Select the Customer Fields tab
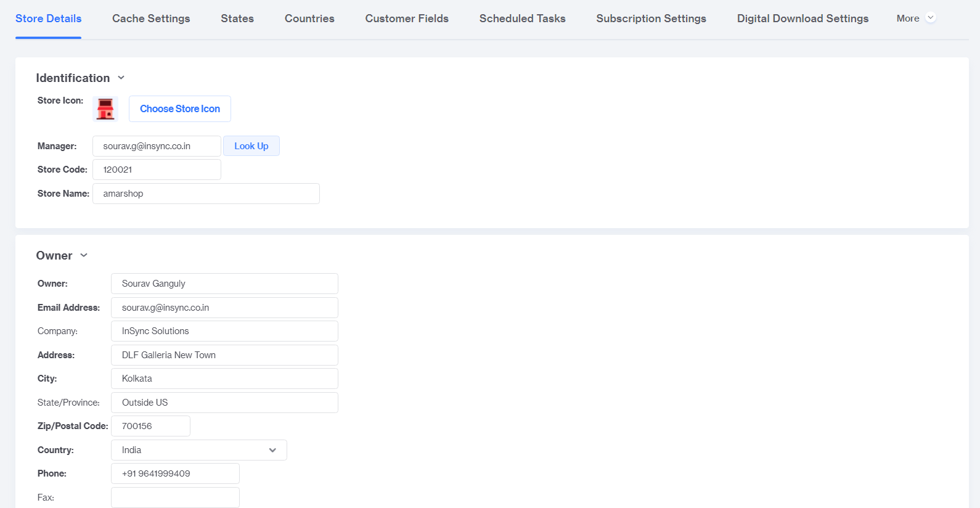This screenshot has height=508, width=980. tap(407, 18)
